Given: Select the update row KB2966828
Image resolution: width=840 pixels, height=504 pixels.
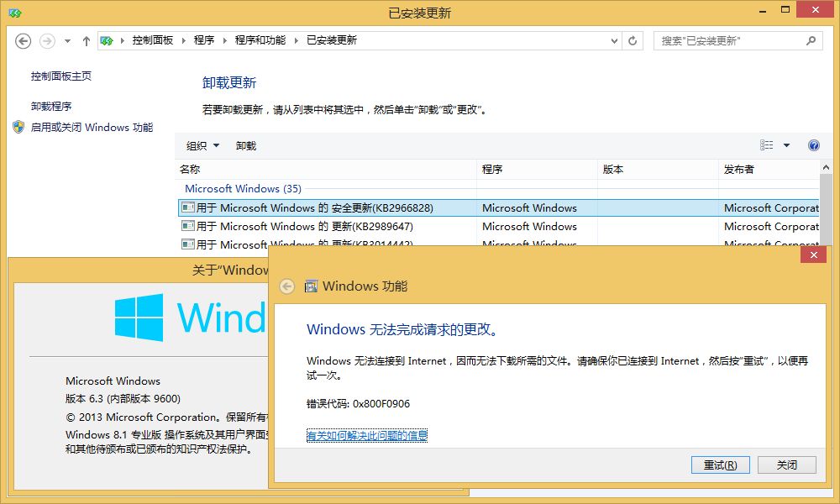Looking at the screenshot, I should pos(498,207).
